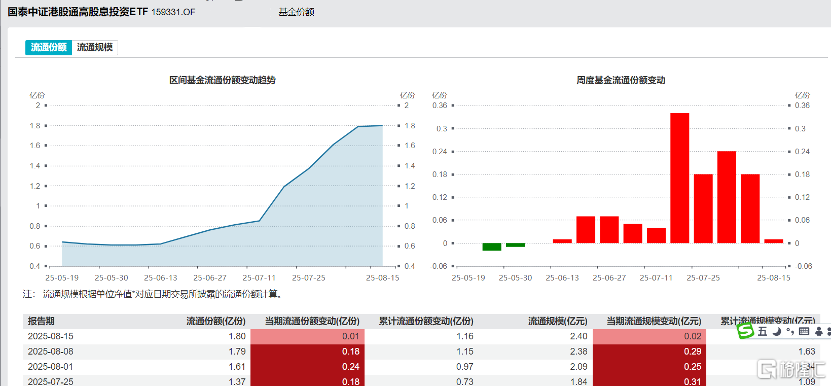Switch to the 流通规模 tab
Viewport: 832px width, 386px height.
[x=94, y=47]
